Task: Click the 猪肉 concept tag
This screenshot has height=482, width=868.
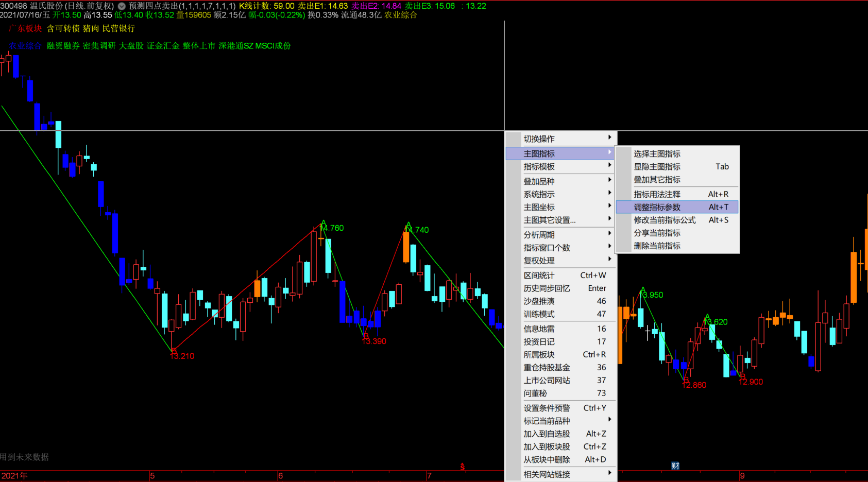Action: click(x=91, y=28)
